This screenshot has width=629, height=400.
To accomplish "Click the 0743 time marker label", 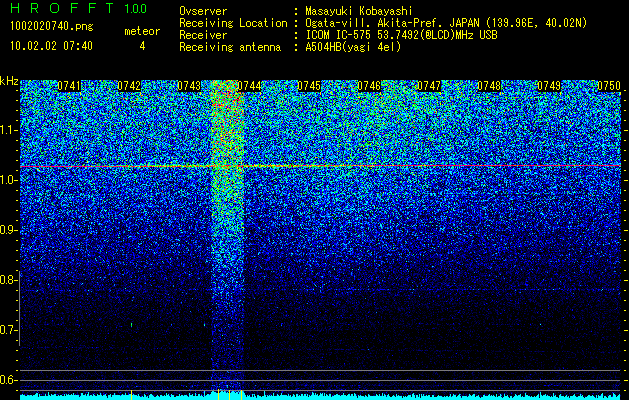I will click(x=189, y=86).
